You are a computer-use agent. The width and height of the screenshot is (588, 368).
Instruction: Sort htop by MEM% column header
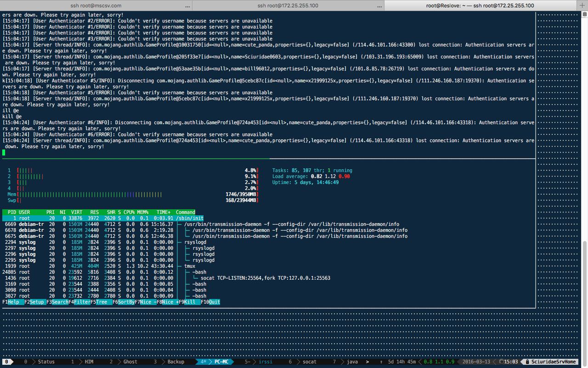click(x=143, y=213)
